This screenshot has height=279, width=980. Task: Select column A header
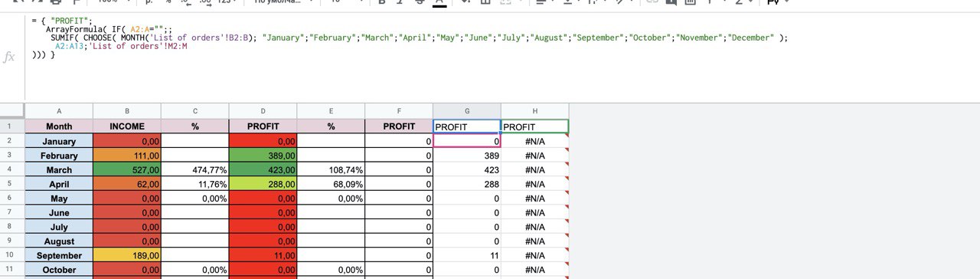pyautogui.click(x=59, y=111)
